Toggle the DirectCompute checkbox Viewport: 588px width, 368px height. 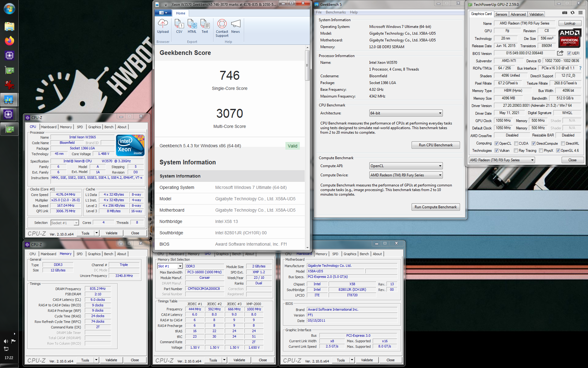[x=533, y=143]
